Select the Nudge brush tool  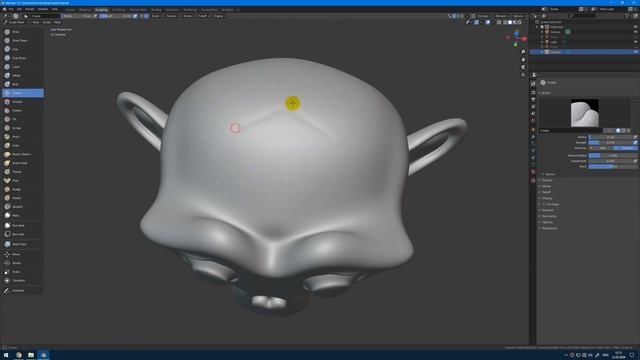(x=22, y=189)
